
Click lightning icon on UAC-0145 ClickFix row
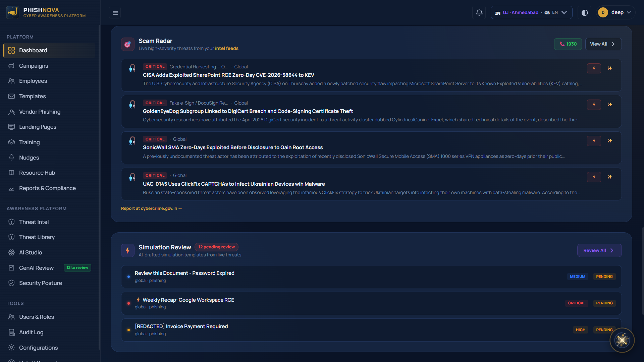pyautogui.click(x=594, y=177)
